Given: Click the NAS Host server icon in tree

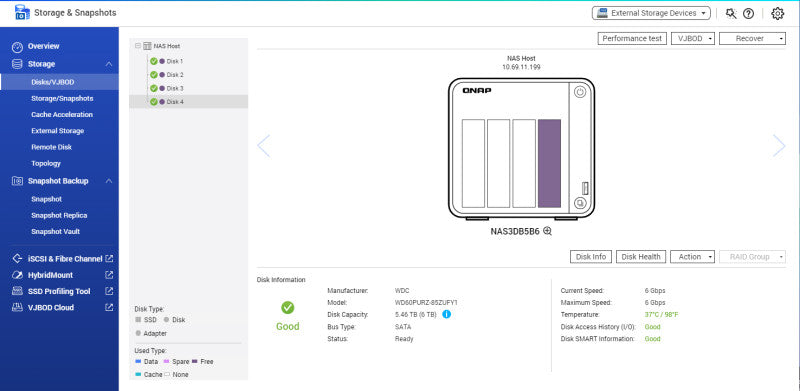Looking at the screenshot, I should (x=147, y=46).
